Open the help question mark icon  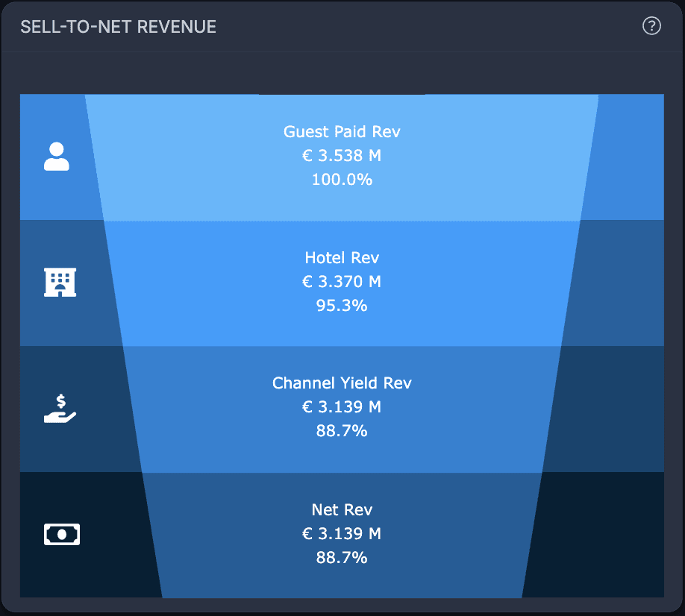(x=651, y=26)
